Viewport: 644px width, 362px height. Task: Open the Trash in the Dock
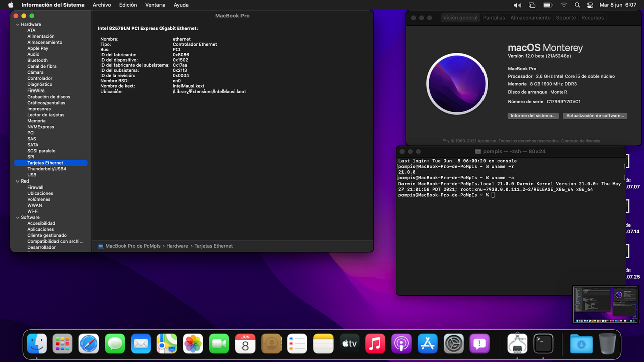click(607, 344)
